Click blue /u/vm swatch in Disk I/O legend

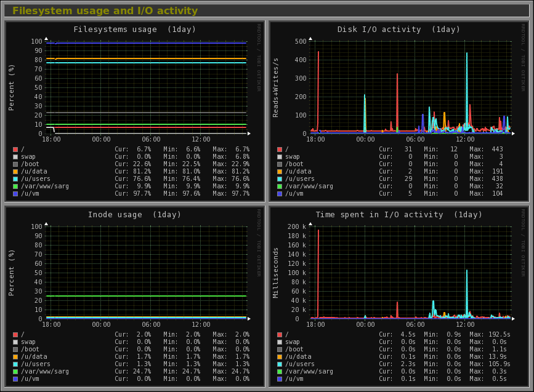point(280,194)
